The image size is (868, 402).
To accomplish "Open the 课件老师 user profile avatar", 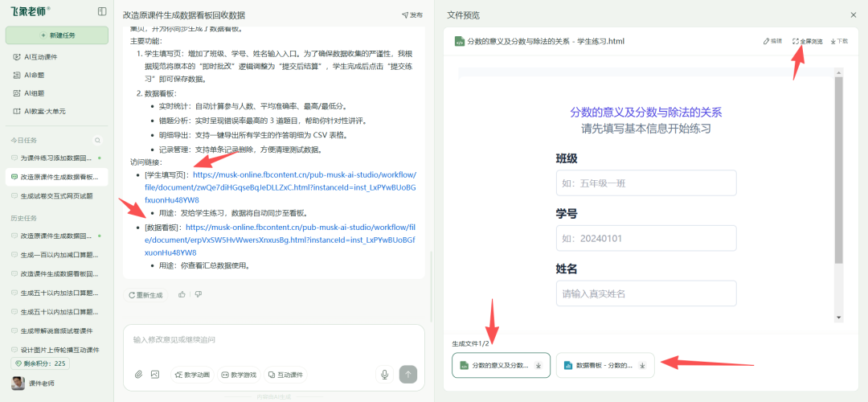I will [18, 384].
